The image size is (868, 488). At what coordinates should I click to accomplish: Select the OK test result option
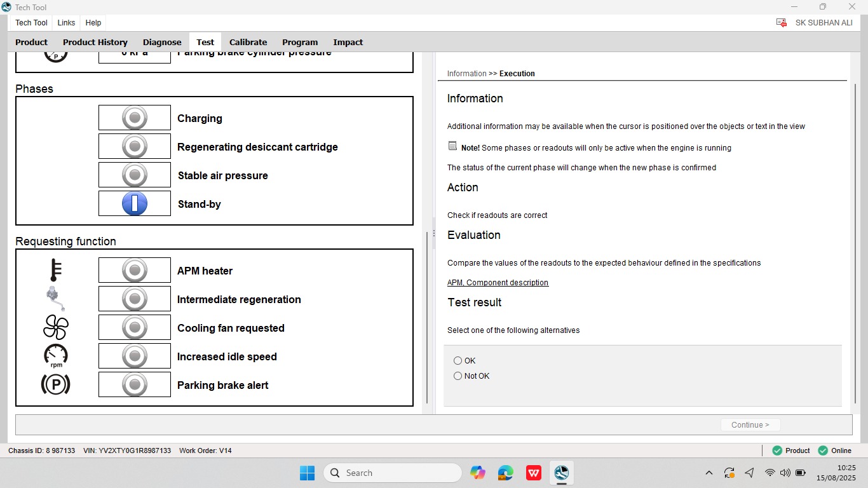(x=458, y=361)
